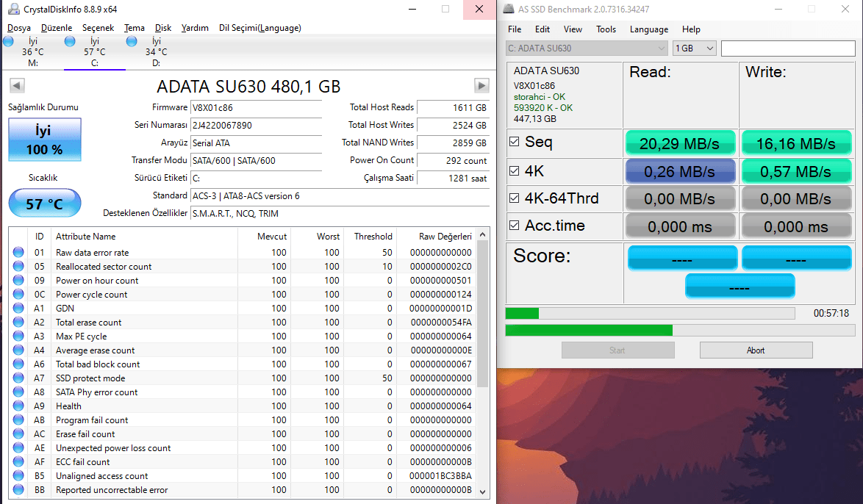This screenshot has height=504, width=863.
Task: Click the greyed-out Start button
Action: click(617, 350)
